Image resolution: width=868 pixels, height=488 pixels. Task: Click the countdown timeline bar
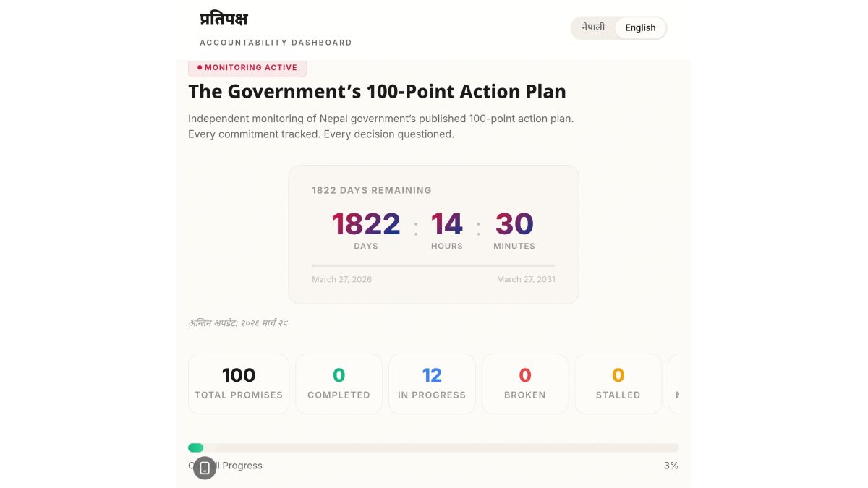pos(433,266)
